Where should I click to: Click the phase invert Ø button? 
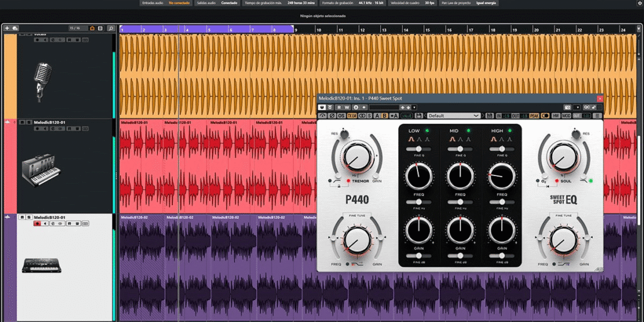(x=332, y=116)
